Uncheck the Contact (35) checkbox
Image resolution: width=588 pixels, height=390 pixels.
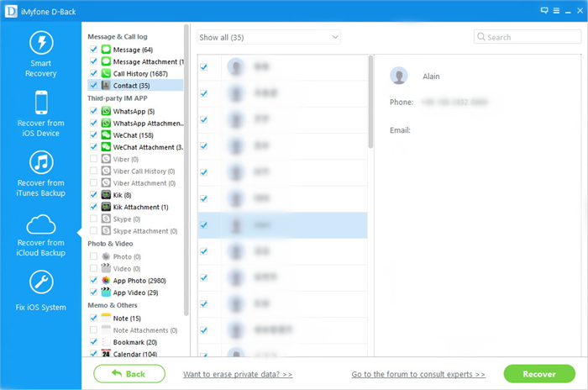93,85
